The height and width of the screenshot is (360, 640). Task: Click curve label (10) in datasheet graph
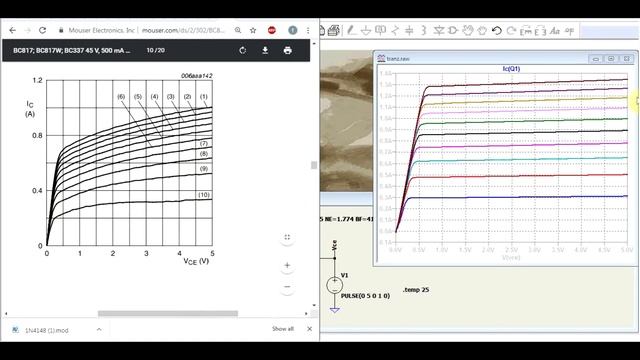point(204,195)
